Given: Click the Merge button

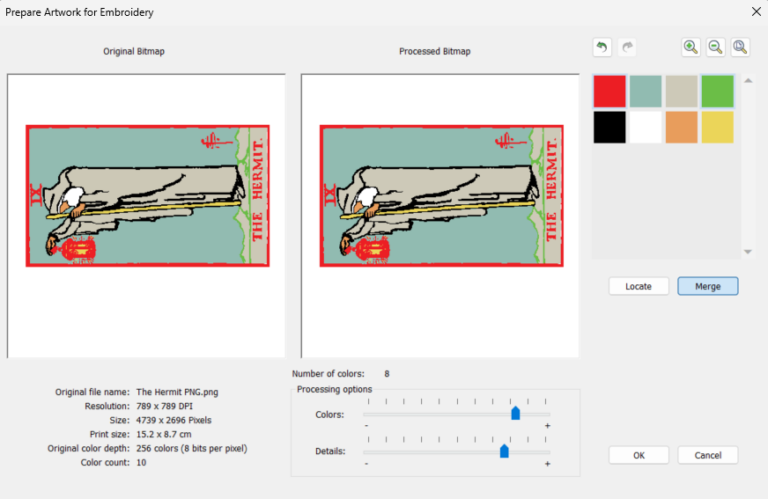Looking at the screenshot, I should [708, 286].
